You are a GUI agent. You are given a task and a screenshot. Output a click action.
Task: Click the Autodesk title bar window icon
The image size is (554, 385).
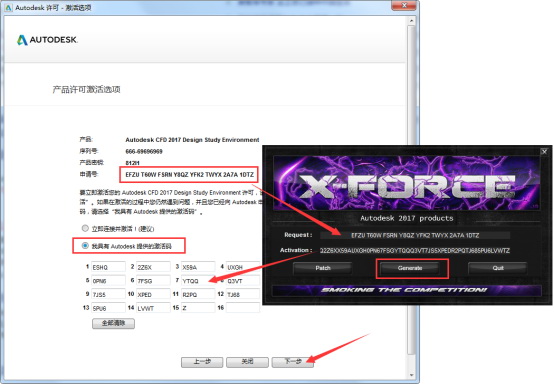pos(8,7)
